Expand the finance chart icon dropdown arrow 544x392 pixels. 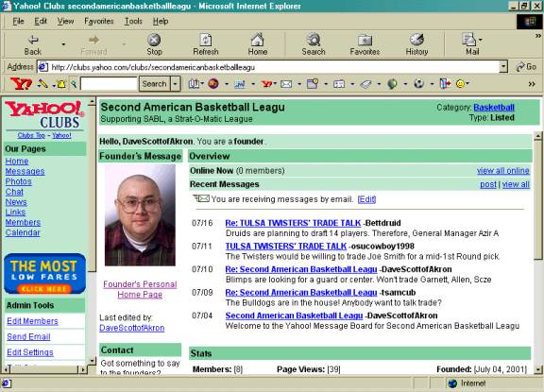coord(253,84)
